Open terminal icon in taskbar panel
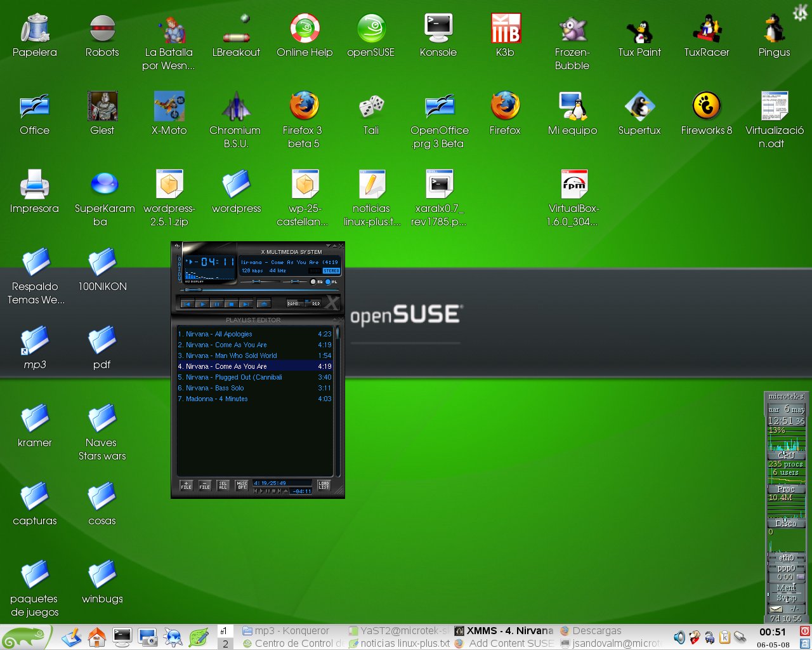The width and height of the screenshot is (812, 650). (122, 637)
